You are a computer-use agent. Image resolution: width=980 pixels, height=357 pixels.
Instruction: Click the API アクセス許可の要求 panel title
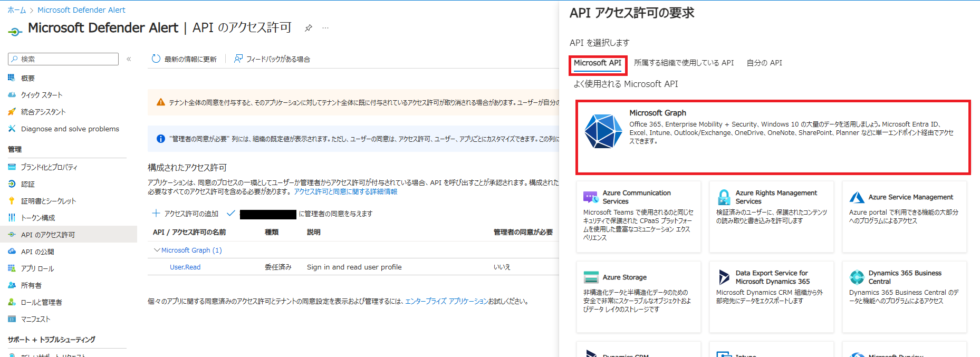point(632,13)
